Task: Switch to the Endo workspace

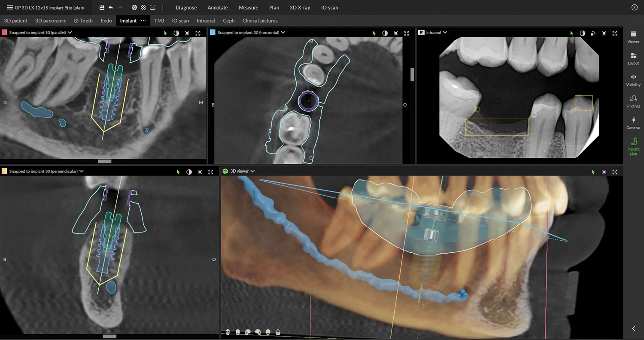Action: tap(106, 21)
